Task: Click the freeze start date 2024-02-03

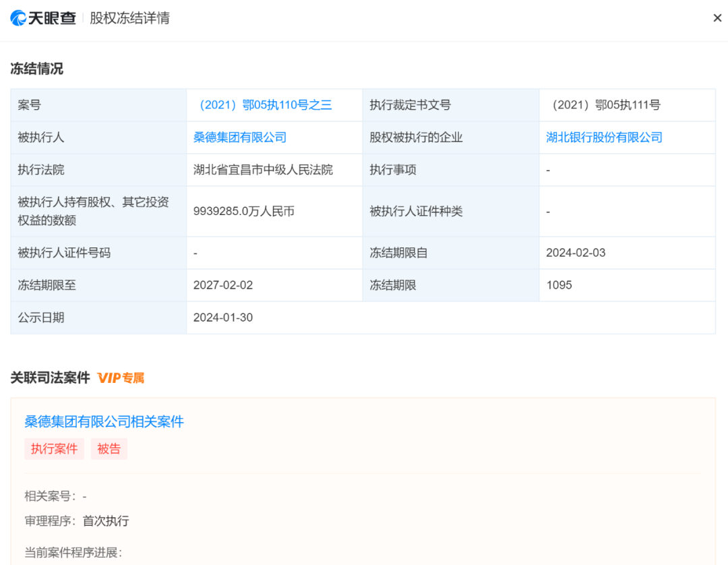Action: (x=576, y=253)
